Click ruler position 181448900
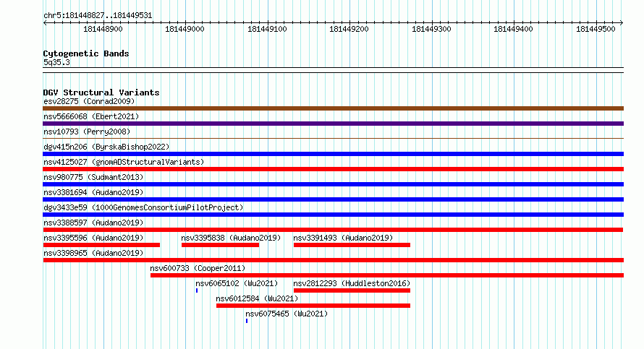This screenshot has width=644, height=349. click(103, 29)
